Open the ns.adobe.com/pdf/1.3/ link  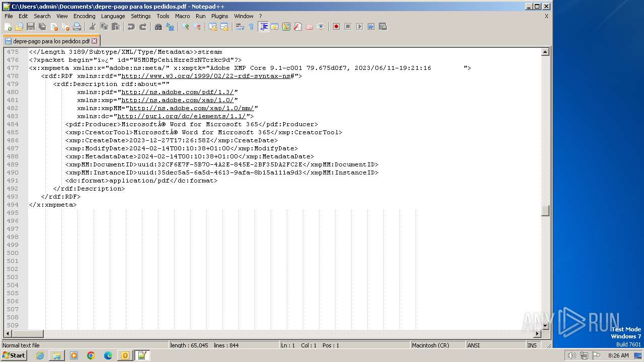(177, 92)
